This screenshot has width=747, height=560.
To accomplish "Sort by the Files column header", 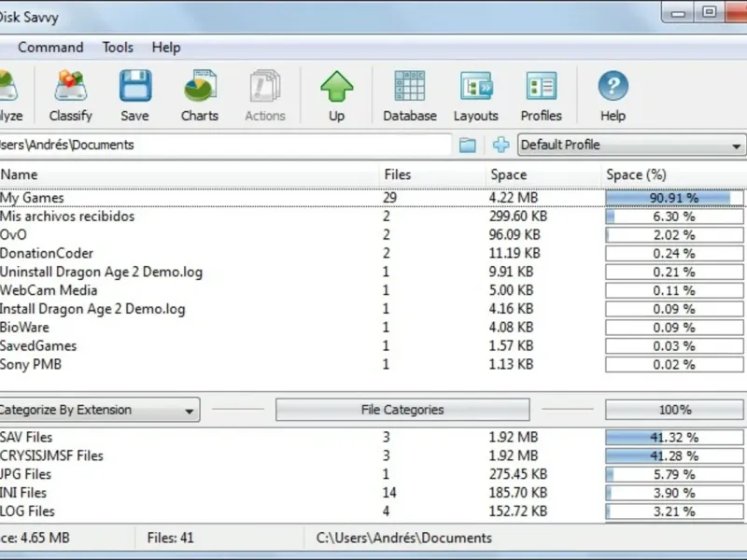I will (432, 175).
